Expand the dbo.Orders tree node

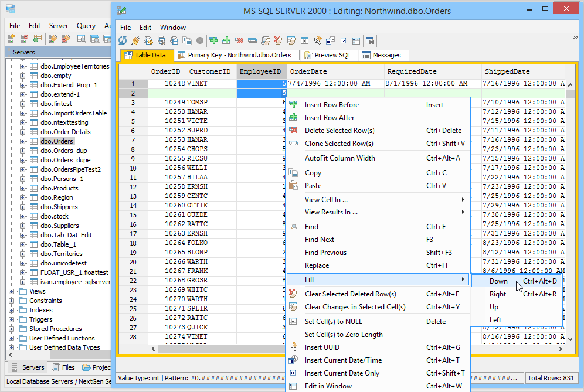click(x=23, y=141)
